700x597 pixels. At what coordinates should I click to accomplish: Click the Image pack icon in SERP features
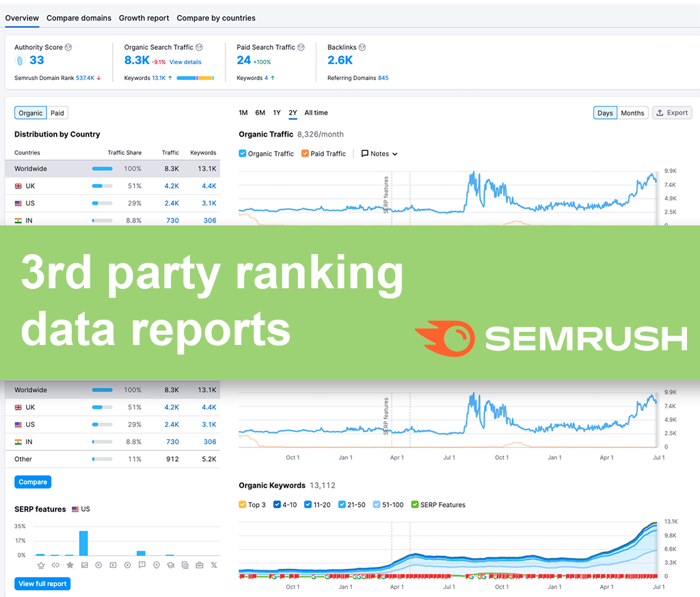point(84,566)
